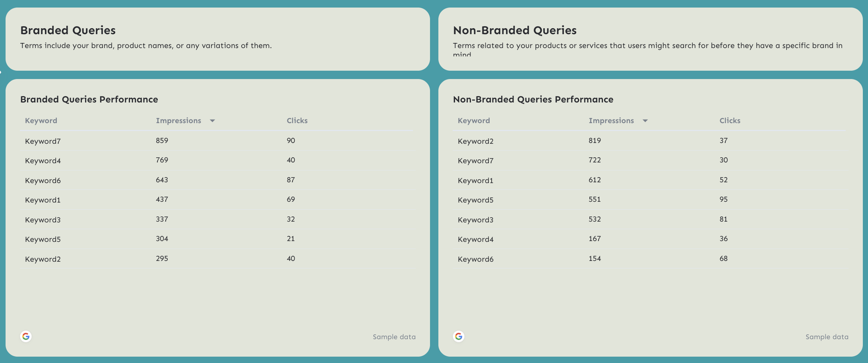Click Keyword5 in Non-Branded Queries Performance

(x=475, y=200)
